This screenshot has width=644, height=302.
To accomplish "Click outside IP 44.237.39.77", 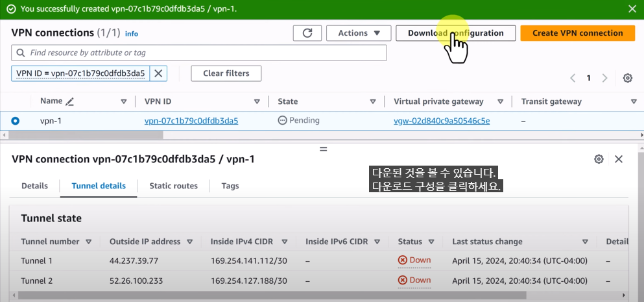I will [x=134, y=261].
